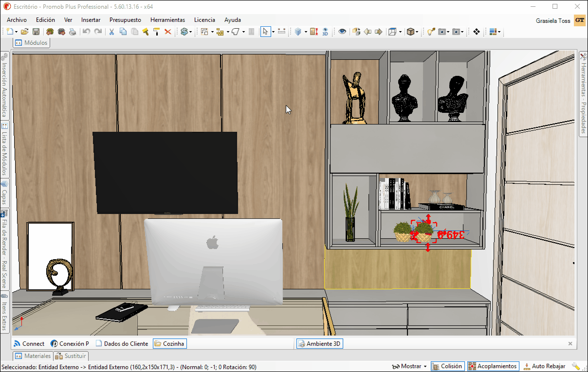Open the Mostrar dropdown in status bar
The width and height of the screenshot is (588, 372).
(409, 366)
